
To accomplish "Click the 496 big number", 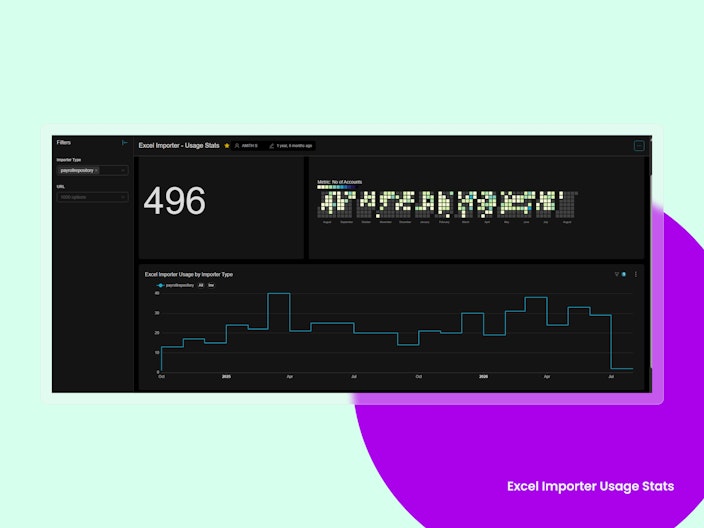I will point(175,201).
